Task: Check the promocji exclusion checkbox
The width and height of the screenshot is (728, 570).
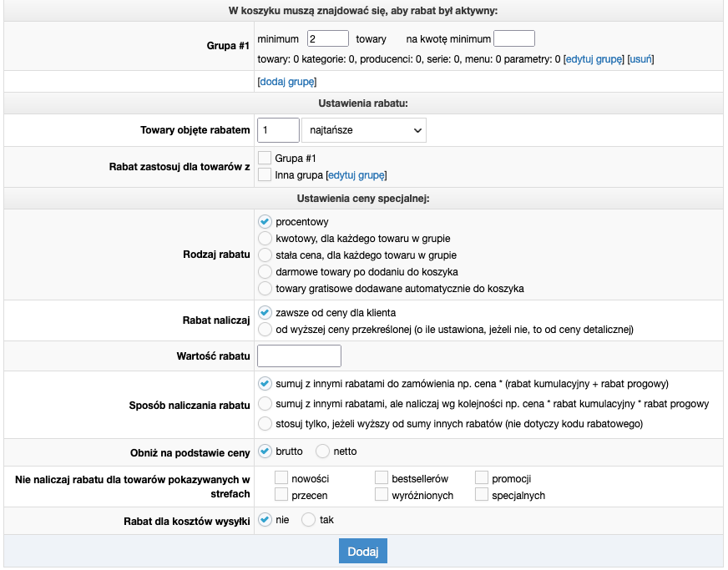Action: [482, 478]
